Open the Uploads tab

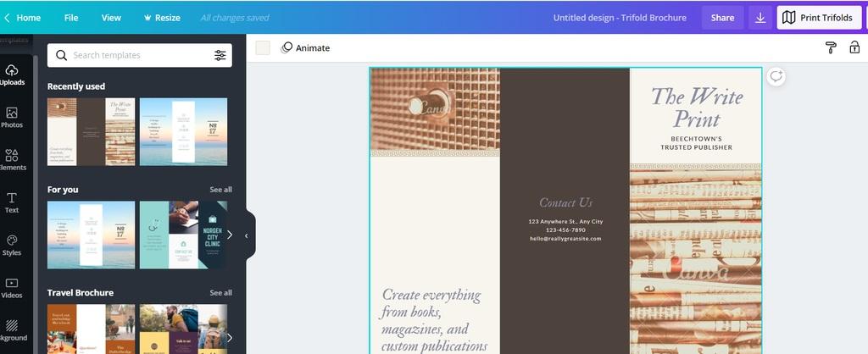coord(12,75)
